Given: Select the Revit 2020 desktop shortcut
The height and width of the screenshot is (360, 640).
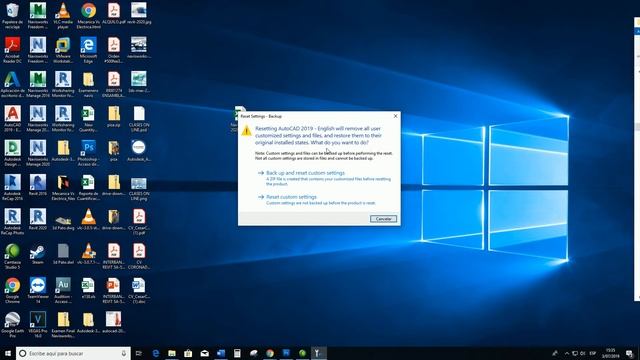Looking at the screenshot, I should 38,219.
